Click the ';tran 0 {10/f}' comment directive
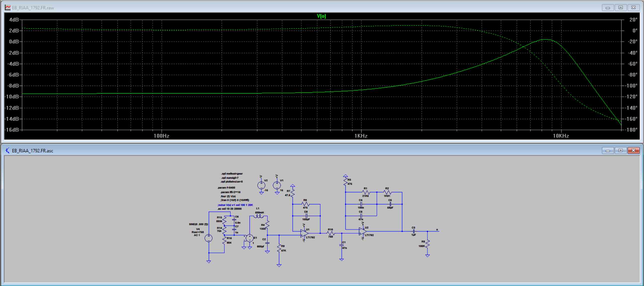The width and height of the screenshot is (644, 286). (235, 200)
